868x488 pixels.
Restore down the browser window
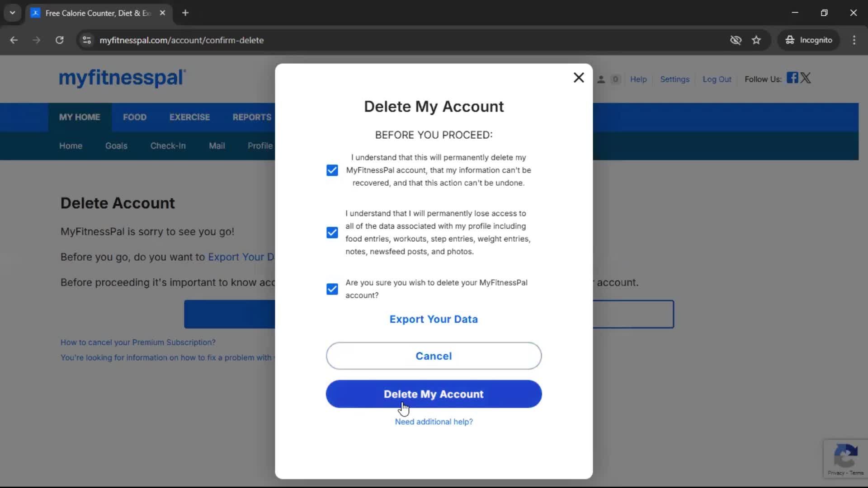click(824, 13)
